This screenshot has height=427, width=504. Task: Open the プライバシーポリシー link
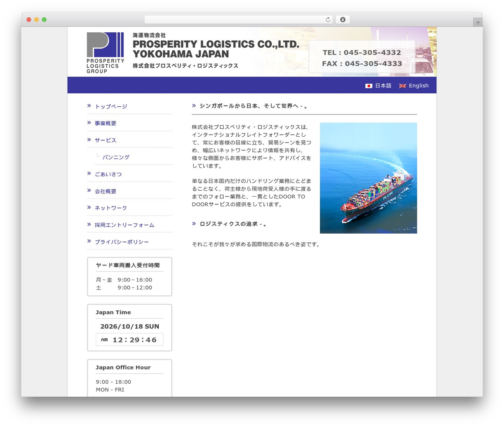(x=122, y=242)
